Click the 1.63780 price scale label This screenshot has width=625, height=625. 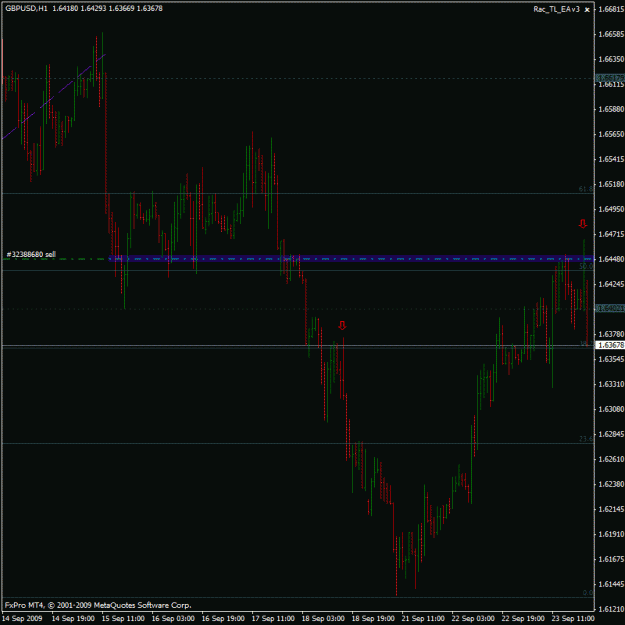[611, 334]
